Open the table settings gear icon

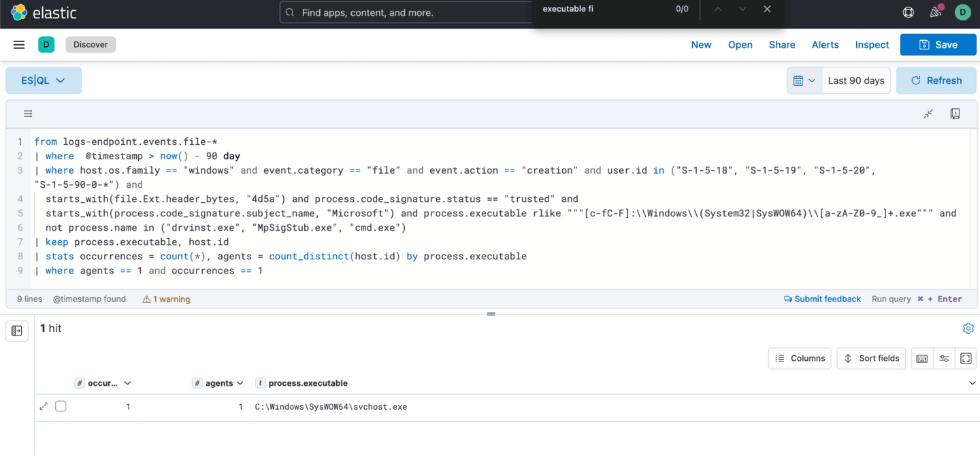(x=968, y=329)
